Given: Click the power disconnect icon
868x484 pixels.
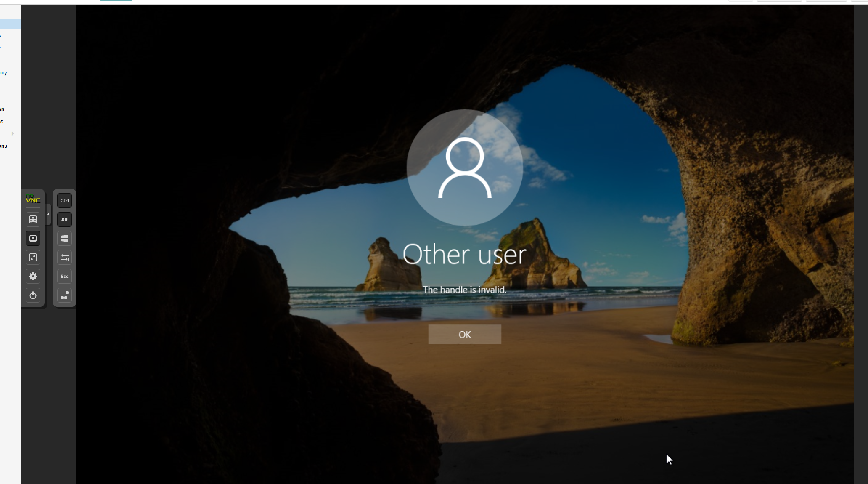Looking at the screenshot, I should pos(33,295).
